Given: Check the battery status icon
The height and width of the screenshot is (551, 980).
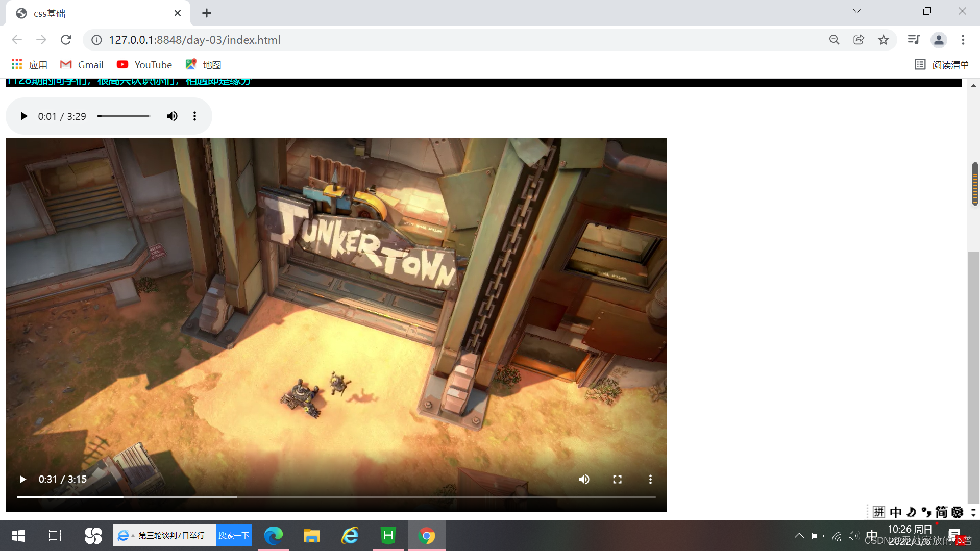Looking at the screenshot, I should click(x=818, y=536).
